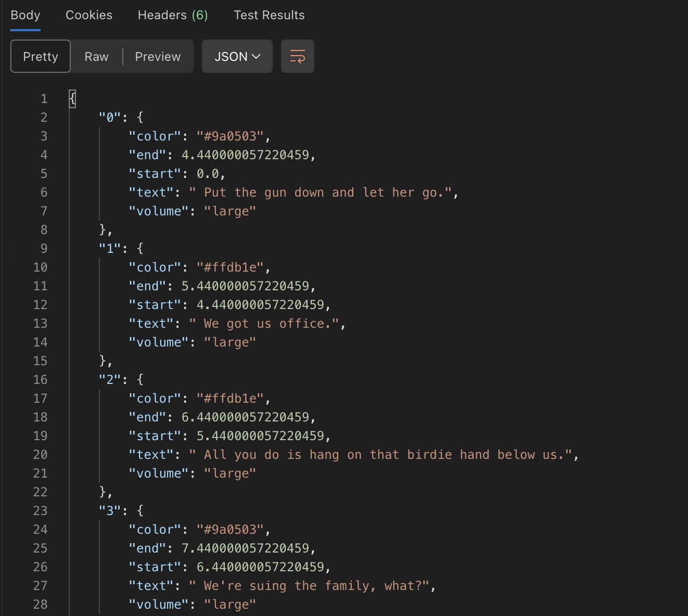688x616 pixels.
Task: Select the Preview view mode
Action: tap(158, 56)
